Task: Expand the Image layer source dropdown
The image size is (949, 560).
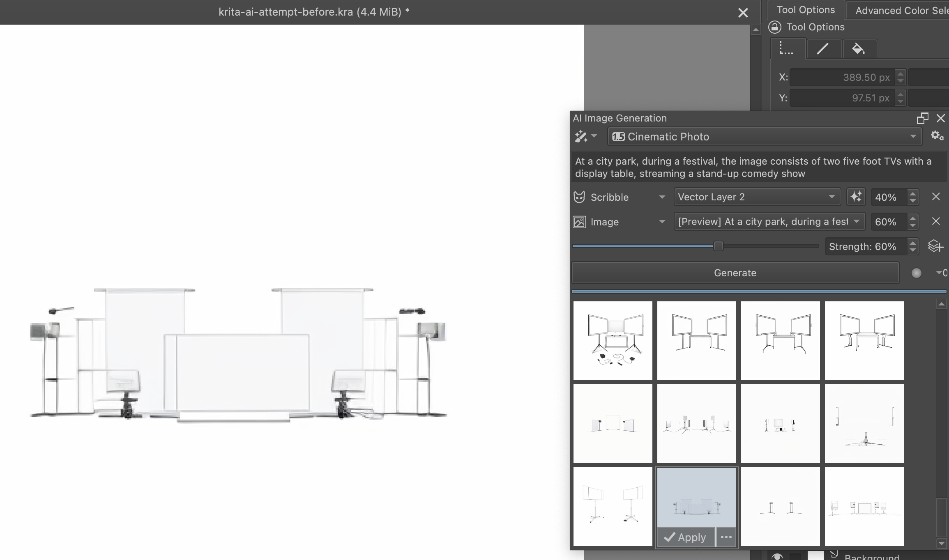Action: [x=857, y=221]
